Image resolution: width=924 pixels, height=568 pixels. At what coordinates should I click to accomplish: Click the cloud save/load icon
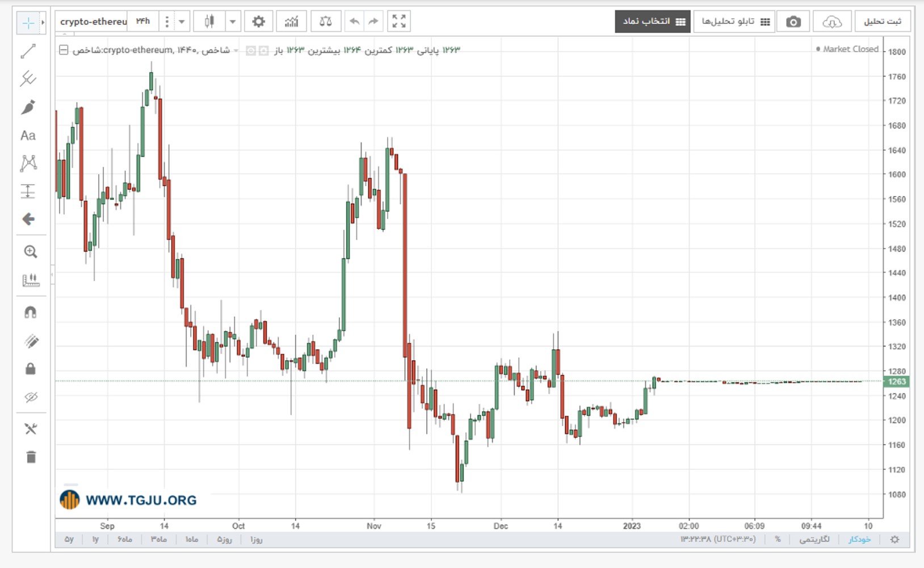(x=831, y=22)
